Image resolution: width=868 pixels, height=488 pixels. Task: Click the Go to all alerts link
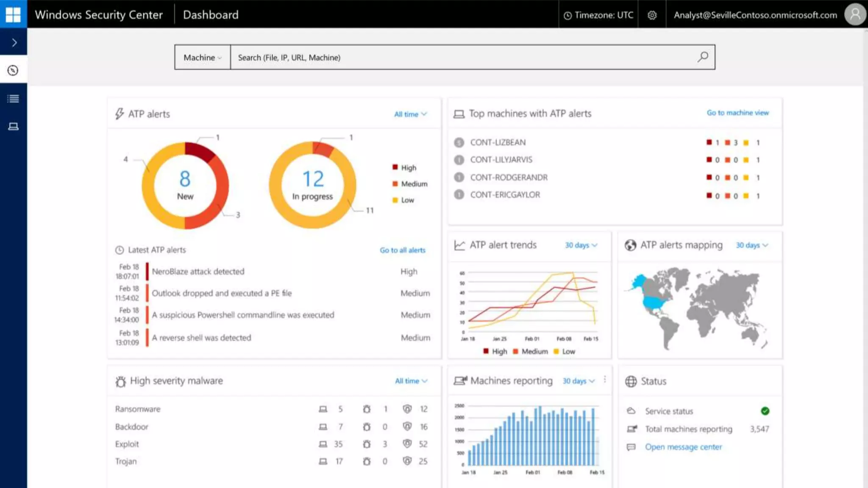pyautogui.click(x=402, y=250)
